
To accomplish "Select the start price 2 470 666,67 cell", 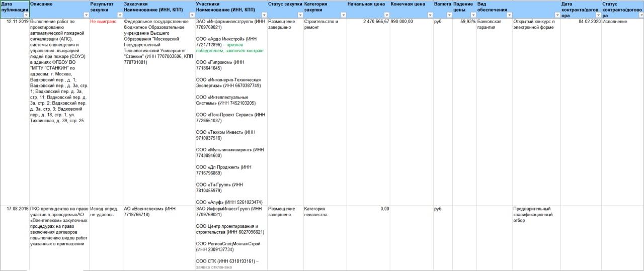I will tap(368, 112).
